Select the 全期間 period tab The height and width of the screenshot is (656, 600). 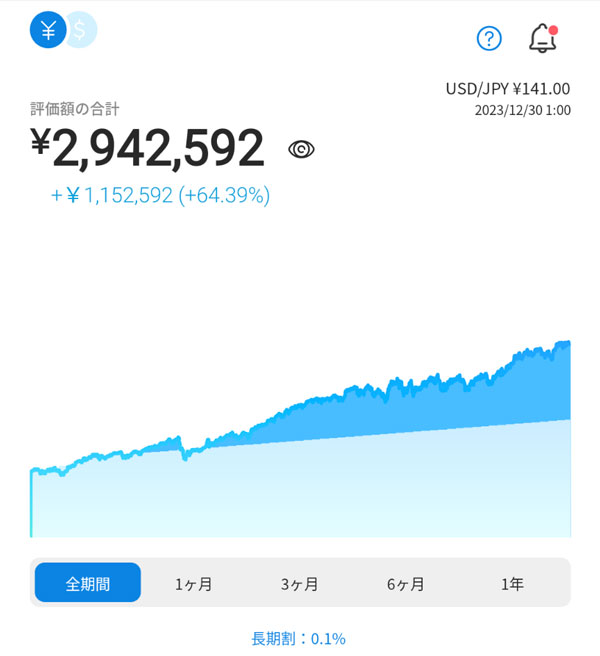[x=88, y=583]
